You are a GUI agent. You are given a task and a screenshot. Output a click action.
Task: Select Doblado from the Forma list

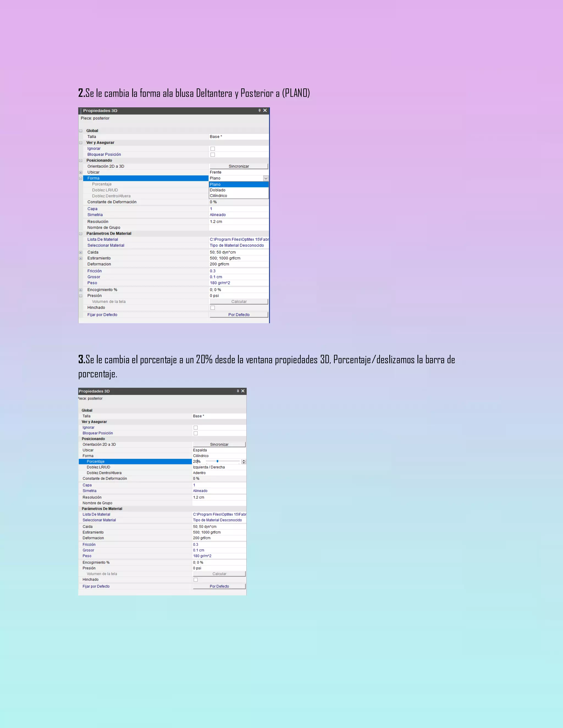tap(217, 190)
